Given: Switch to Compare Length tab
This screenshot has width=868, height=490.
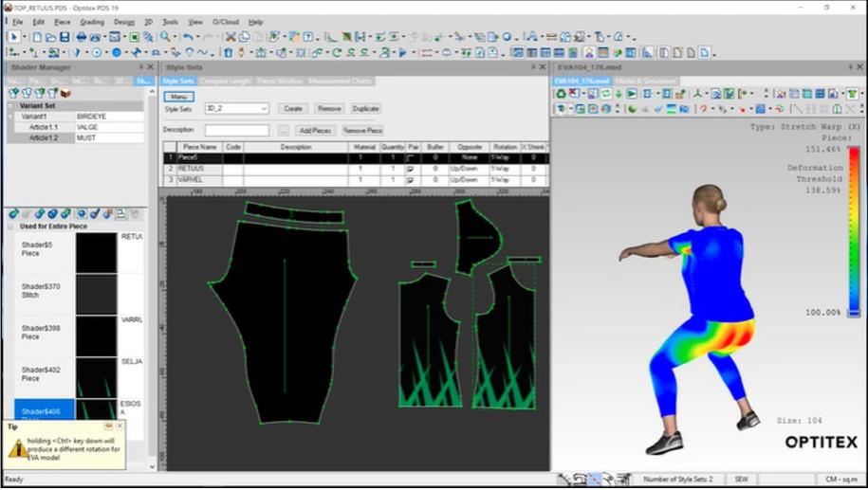Looking at the screenshot, I should [x=226, y=81].
